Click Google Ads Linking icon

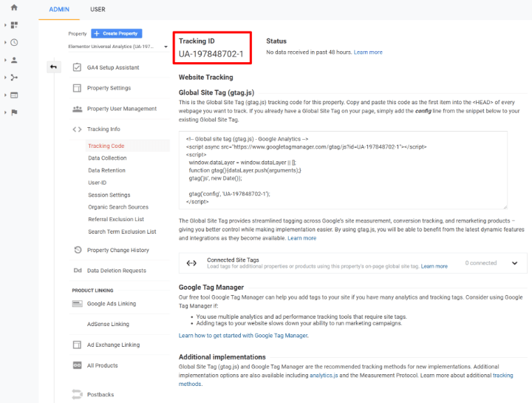coord(78,303)
